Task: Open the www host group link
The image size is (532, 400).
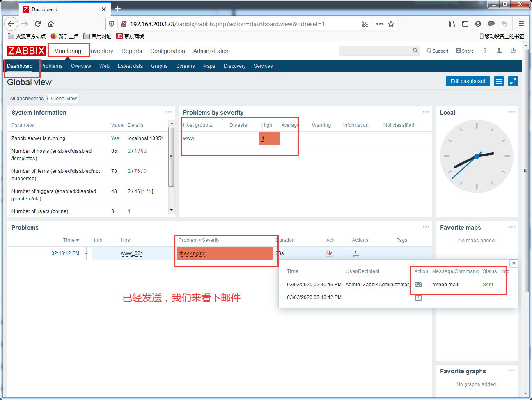Action: (189, 138)
